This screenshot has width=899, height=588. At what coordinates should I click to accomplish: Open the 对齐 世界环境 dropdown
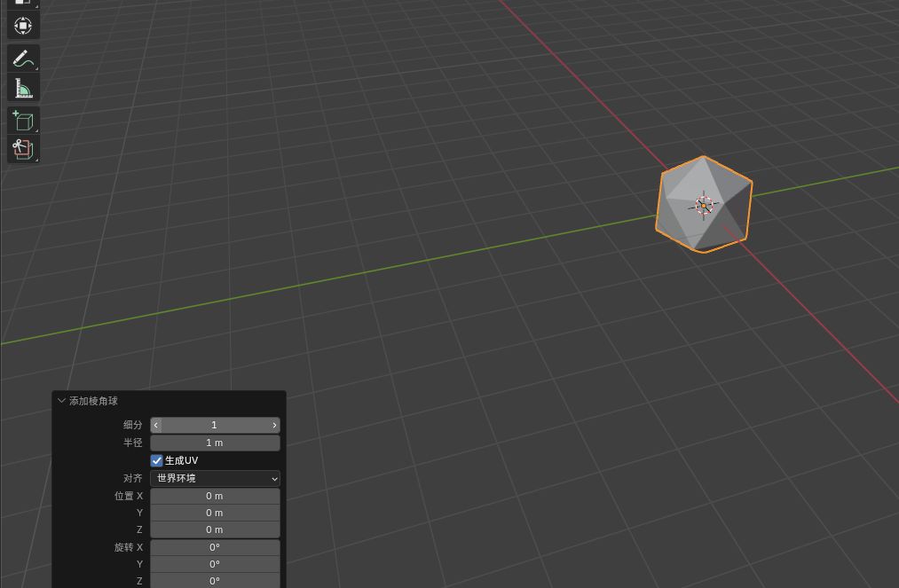coord(215,478)
